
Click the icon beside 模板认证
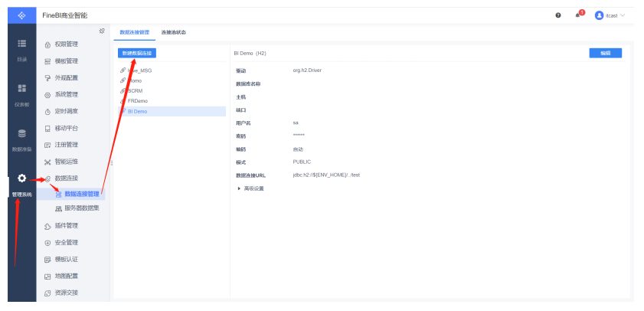47,260
